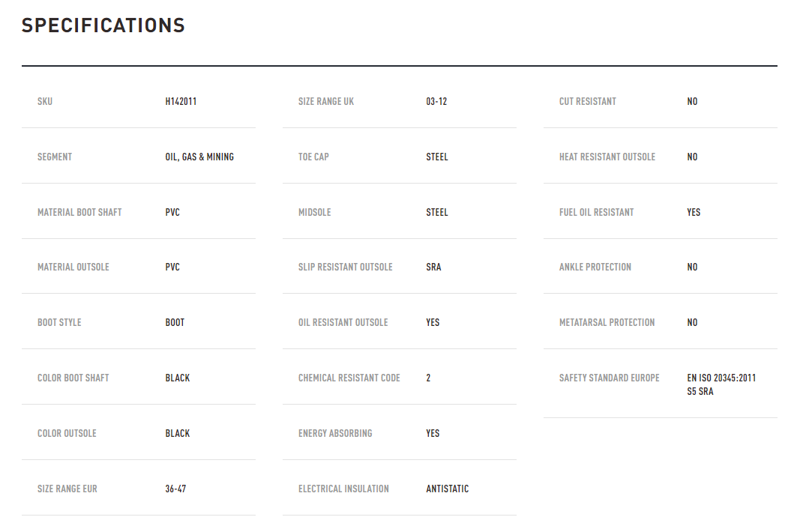Click the COLOR BOOT SHAFT label

(73, 378)
